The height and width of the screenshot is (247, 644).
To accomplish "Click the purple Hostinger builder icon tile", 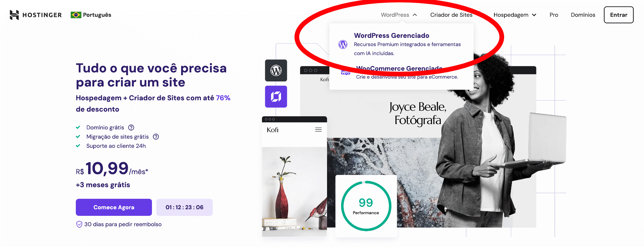I will (x=276, y=97).
